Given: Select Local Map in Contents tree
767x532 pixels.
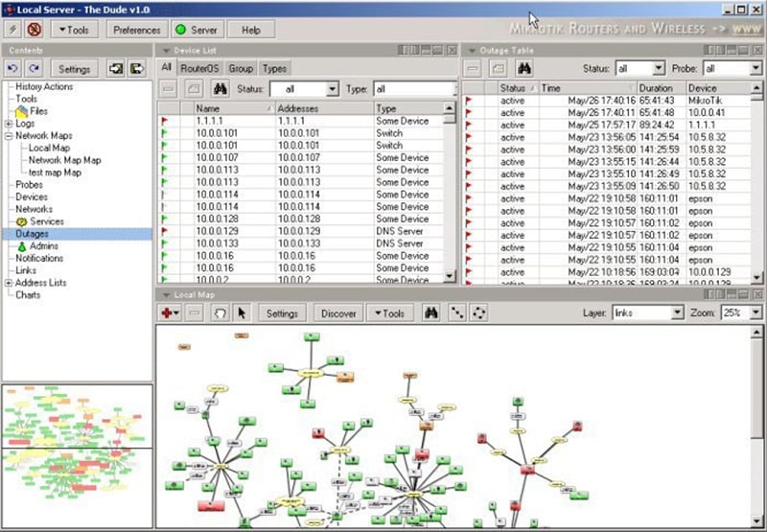Looking at the screenshot, I should point(49,148).
